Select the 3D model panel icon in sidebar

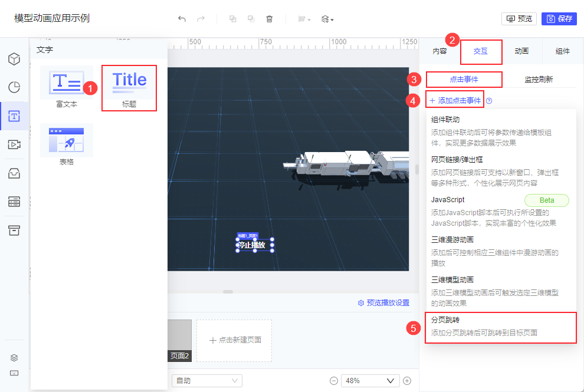click(x=15, y=59)
